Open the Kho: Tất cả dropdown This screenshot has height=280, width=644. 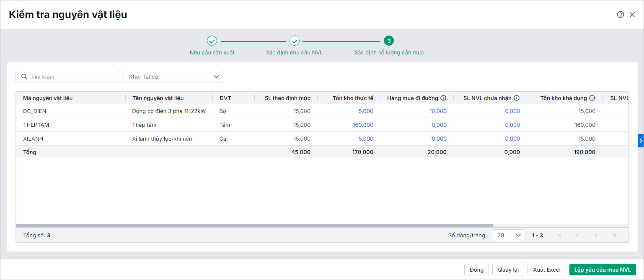173,77
